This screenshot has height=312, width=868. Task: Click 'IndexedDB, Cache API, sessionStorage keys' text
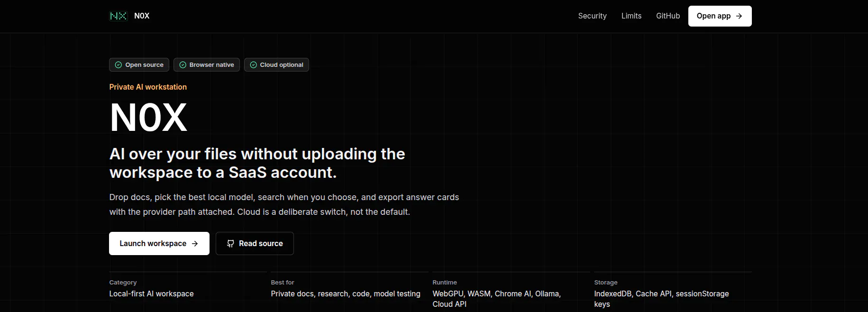pyautogui.click(x=661, y=299)
